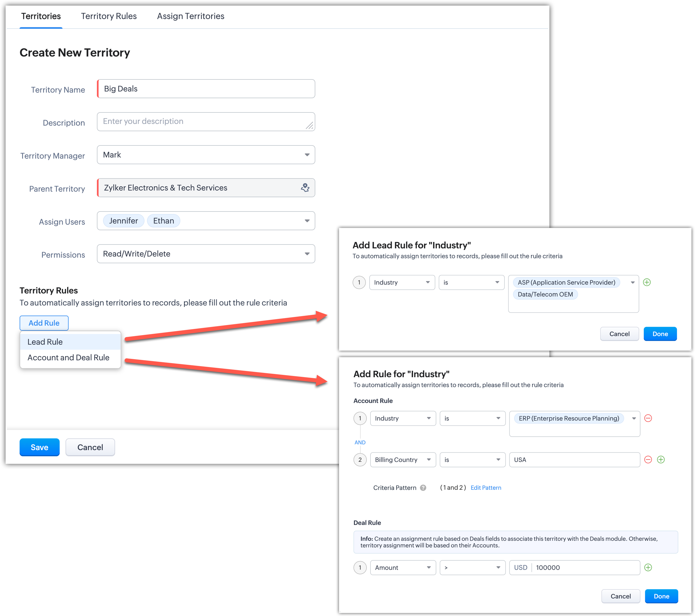This screenshot has height=616, width=695.
Task: Select Account and Deal Rule menu option
Action: [x=68, y=358]
